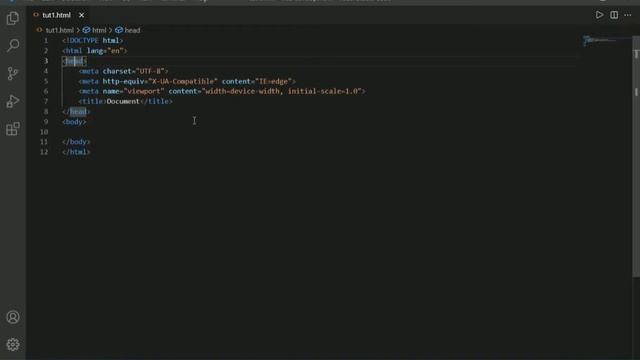The height and width of the screenshot is (360, 640).
Task: Click line number 3 in the gutter
Action: (x=46, y=61)
